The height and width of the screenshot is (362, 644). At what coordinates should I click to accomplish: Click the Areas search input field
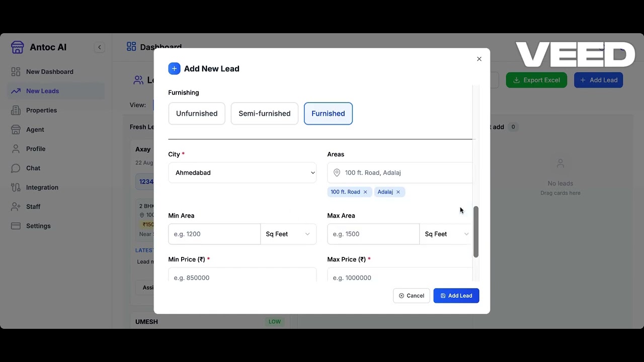[x=400, y=172]
